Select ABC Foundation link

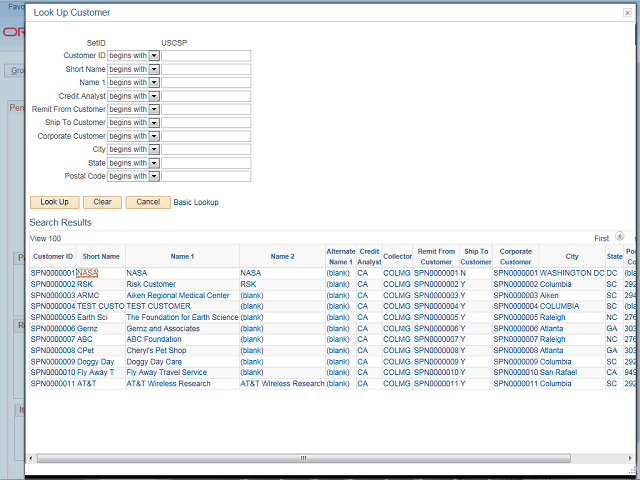point(154,339)
